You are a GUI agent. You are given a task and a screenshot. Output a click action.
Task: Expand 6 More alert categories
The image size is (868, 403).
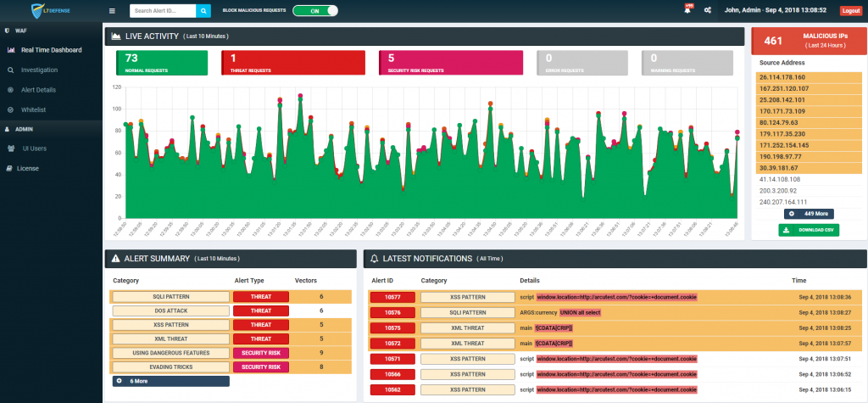click(x=170, y=382)
